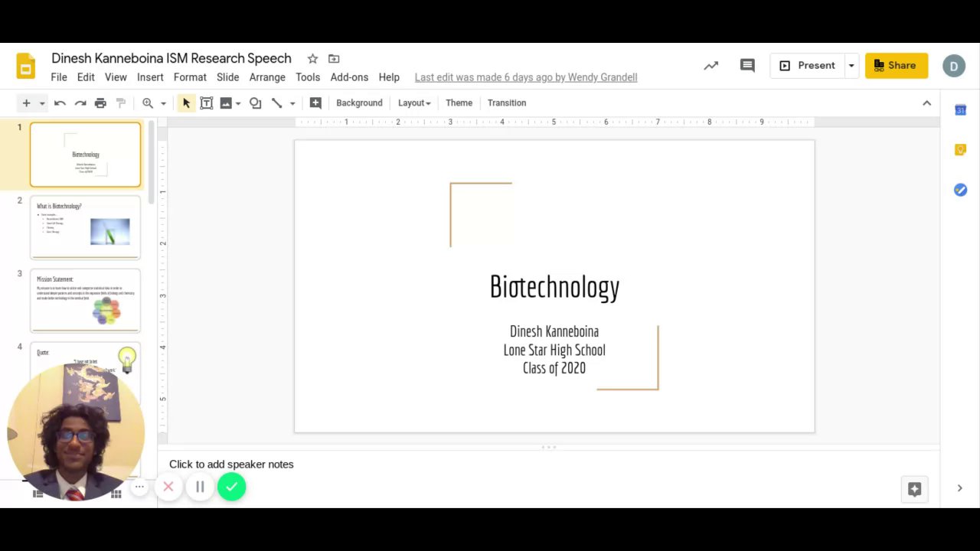Redo the last action
Viewport: 980px width, 551px height.
pyautogui.click(x=80, y=103)
